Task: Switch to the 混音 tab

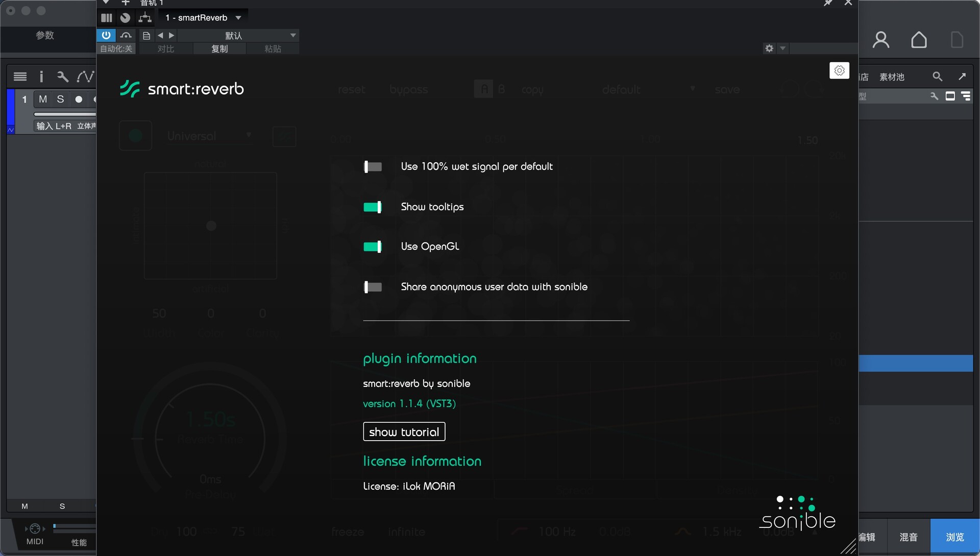Action: click(908, 537)
